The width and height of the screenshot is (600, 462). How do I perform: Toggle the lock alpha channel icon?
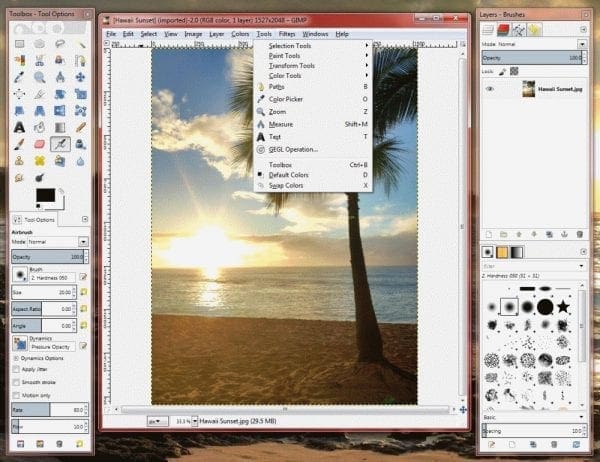click(x=514, y=71)
